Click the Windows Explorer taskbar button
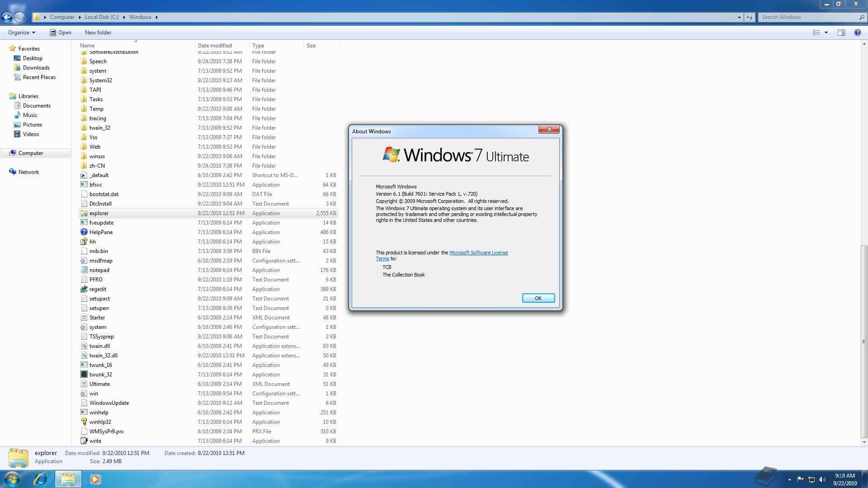The width and height of the screenshot is (868, 488). tap(68, 479)
